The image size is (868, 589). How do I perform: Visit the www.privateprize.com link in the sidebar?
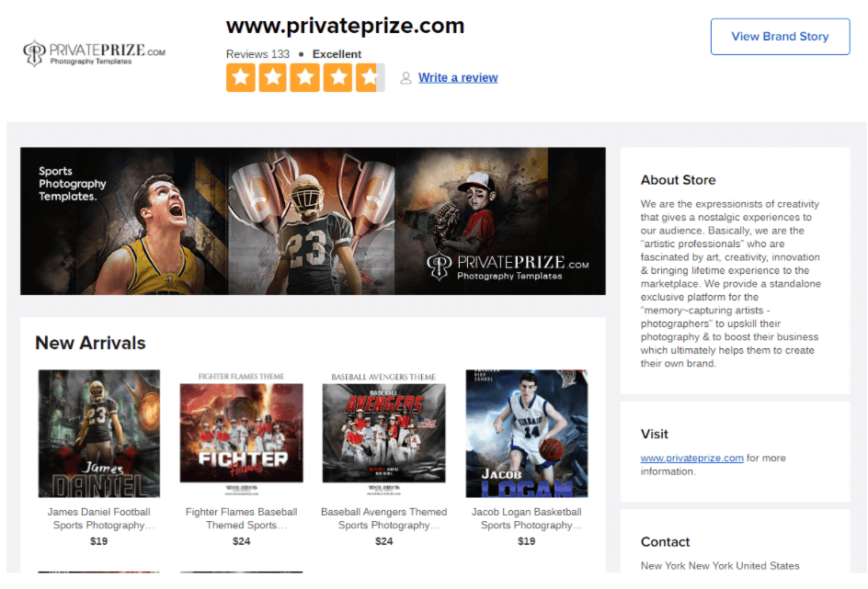click(x=692, y=458)
